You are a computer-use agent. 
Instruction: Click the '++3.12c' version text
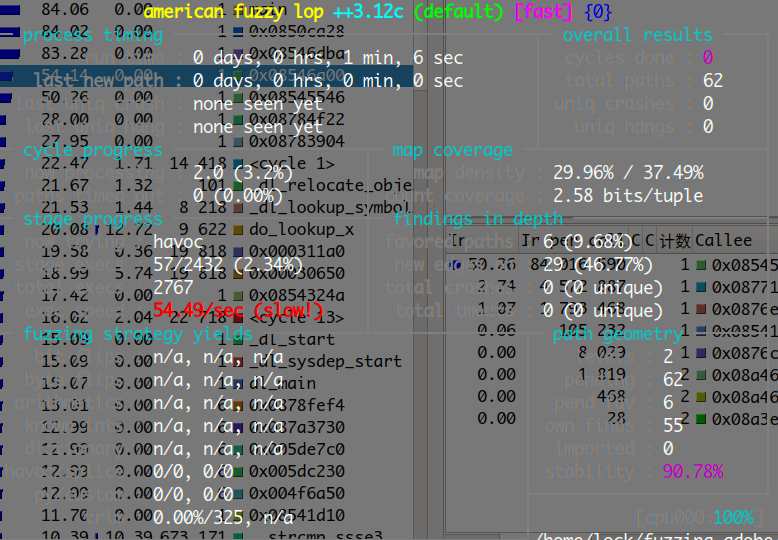(x=368, y=11)
